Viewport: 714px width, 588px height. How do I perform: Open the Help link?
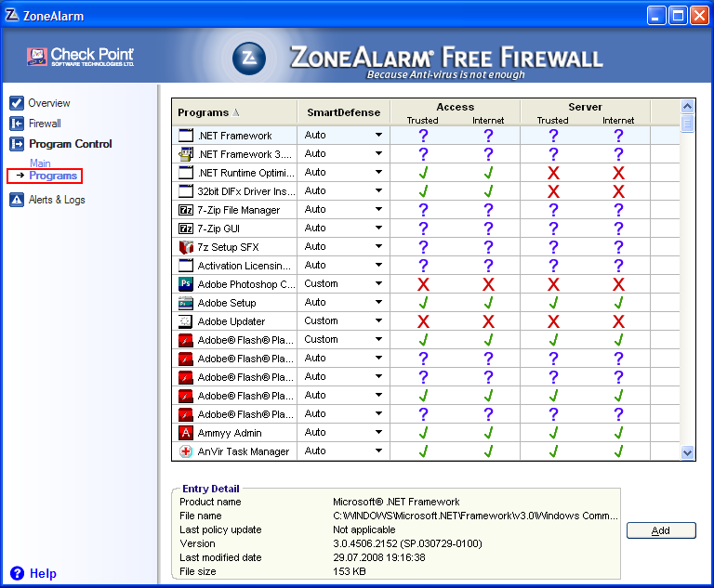[x=43, y=573]
